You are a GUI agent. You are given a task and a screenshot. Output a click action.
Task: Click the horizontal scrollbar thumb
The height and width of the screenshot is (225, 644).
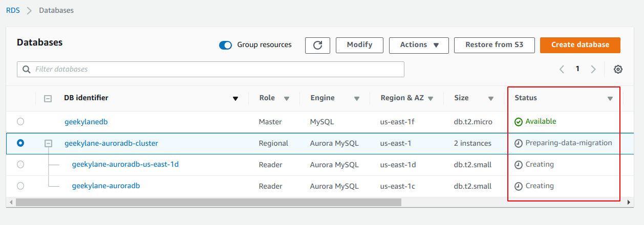pos(209,202)
